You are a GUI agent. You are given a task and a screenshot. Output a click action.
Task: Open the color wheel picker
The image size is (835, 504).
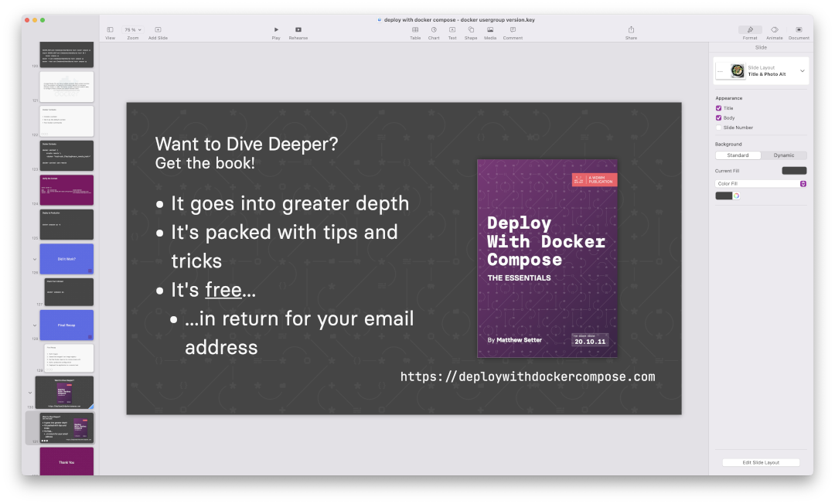tap(736, 196)
